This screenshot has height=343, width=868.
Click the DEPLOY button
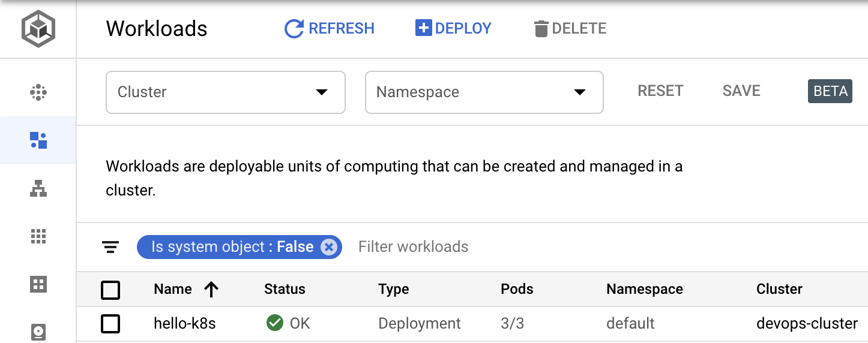[x=453, y=29]
